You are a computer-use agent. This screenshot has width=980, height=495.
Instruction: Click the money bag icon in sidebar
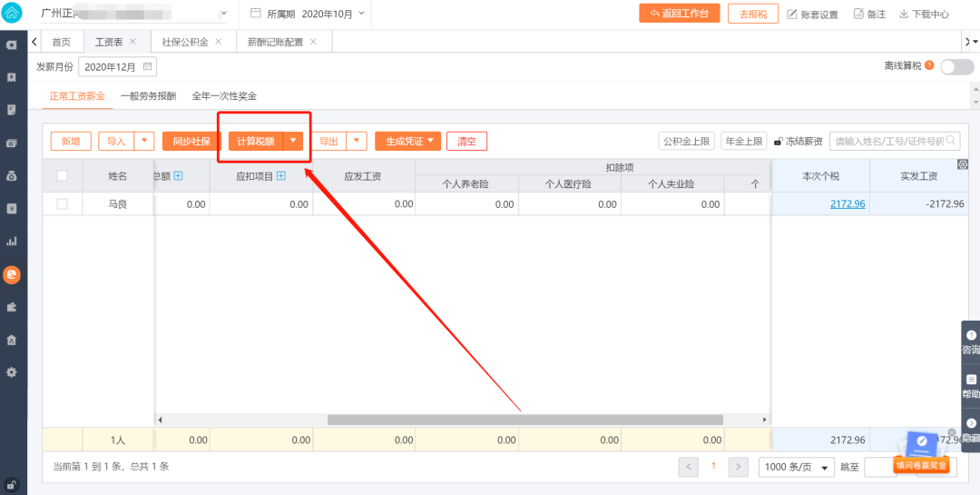11,176
